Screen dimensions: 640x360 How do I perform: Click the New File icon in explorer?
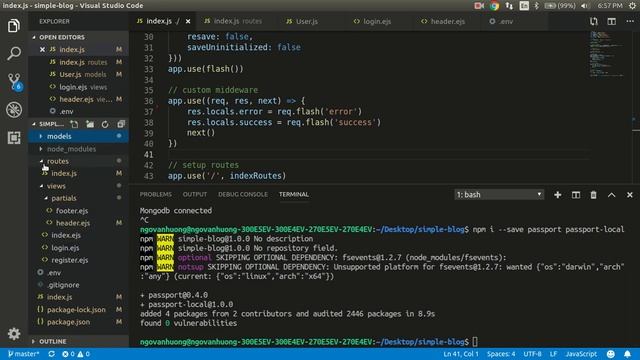[74, 124]
